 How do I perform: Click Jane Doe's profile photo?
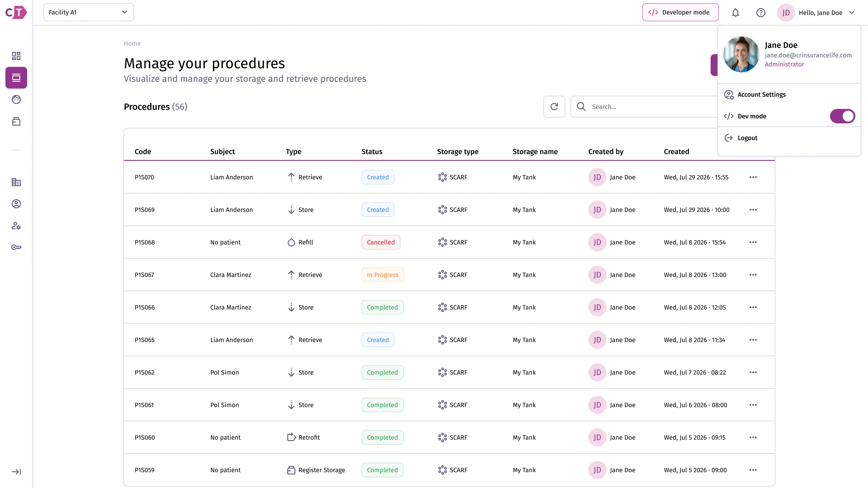click(x=741, y=54)
